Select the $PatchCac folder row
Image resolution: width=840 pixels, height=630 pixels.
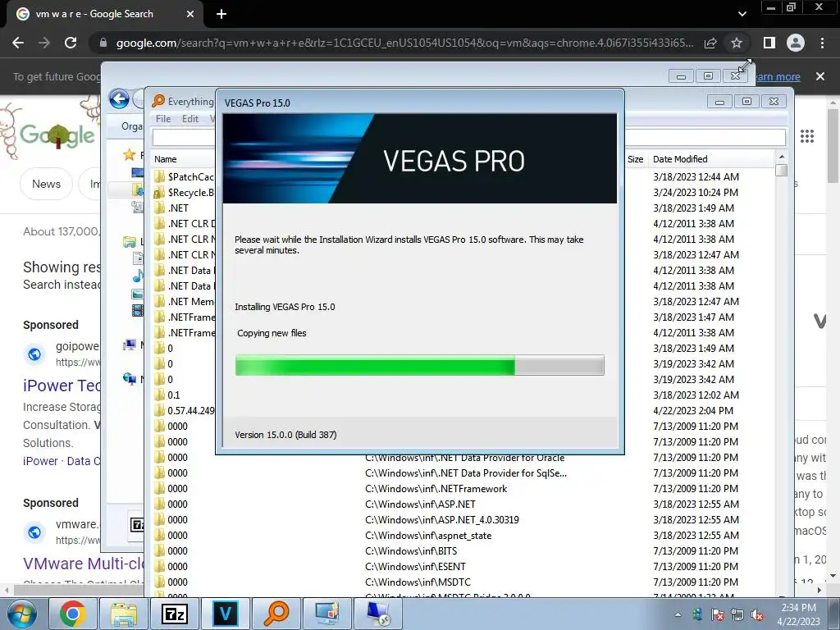(185, 177)
